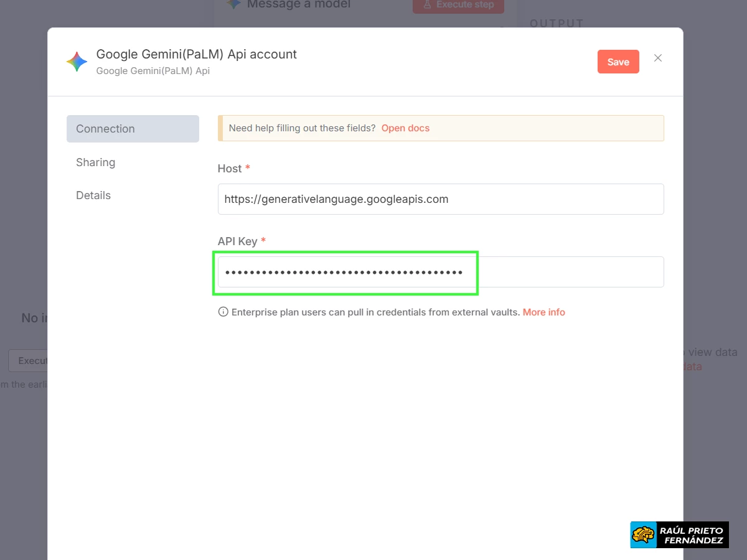Switch to the Sharing tab
This screenshot has height=560, width=747.
coord(95,162)
